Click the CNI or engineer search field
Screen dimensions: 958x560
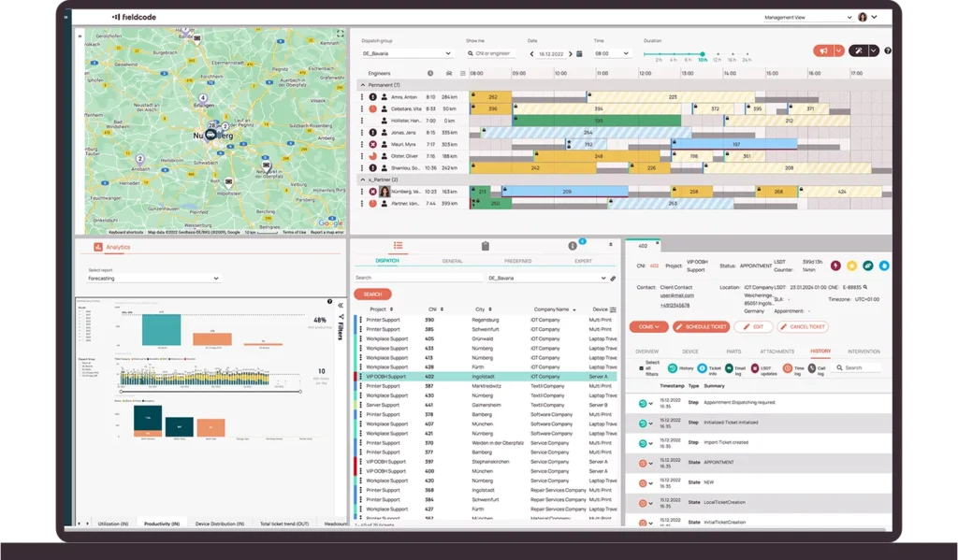(491, 54)
